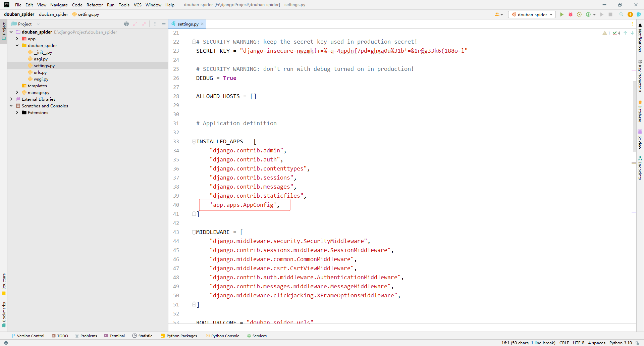Click the CRLF line separator in status bar
This screenshot has height=346, width=644.
tap(564, 343)
